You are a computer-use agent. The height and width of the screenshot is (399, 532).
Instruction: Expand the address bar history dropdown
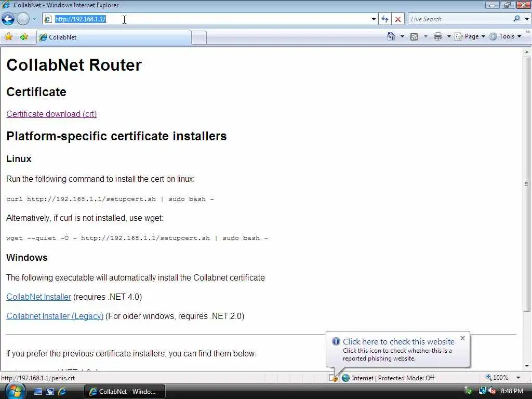pos(374,19)
